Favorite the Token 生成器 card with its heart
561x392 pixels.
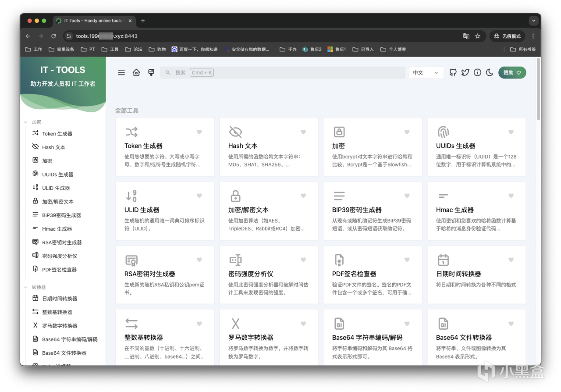click(199, 132)
